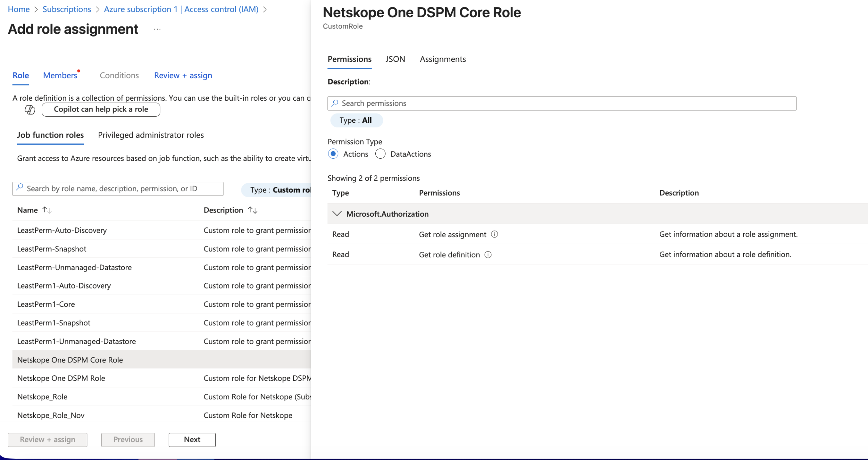Click the Review + assign button at bottom

tap(47, 440)
